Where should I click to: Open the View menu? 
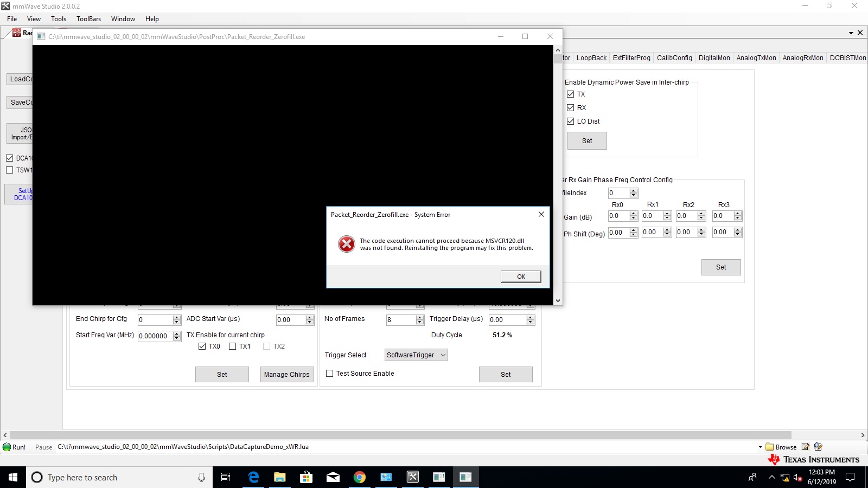[34, 19]
